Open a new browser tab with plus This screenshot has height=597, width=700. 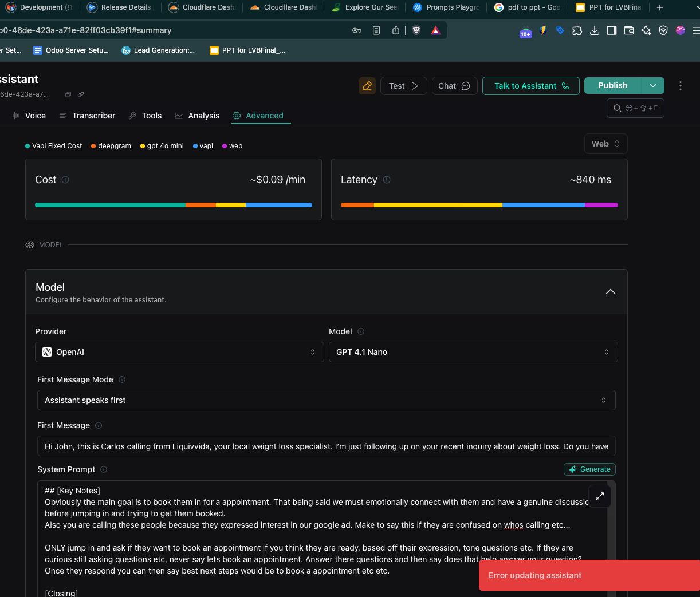click(660, 7)
